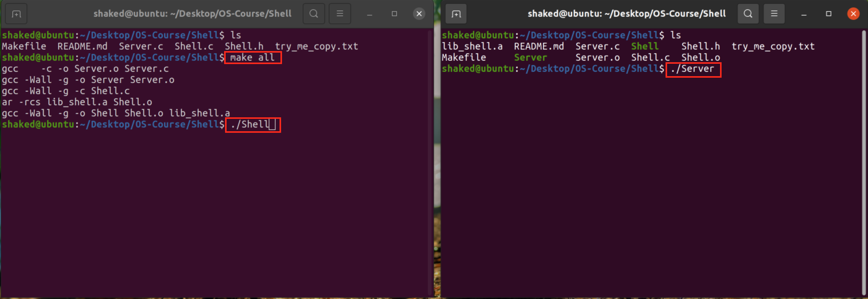Select the green Server executable name
Viewport: 868px width, 299px height.
coord(530,57)
